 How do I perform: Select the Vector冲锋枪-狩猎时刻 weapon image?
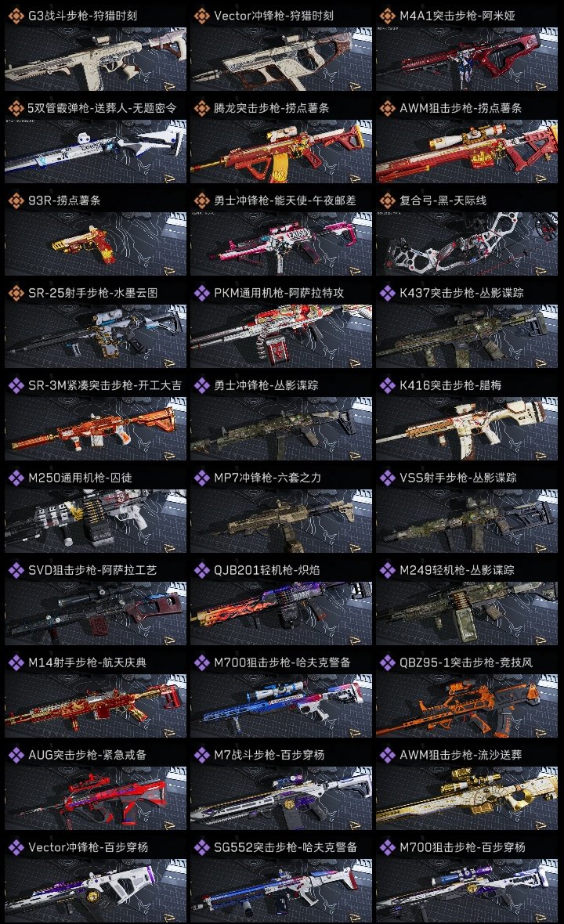click(281, 59)
